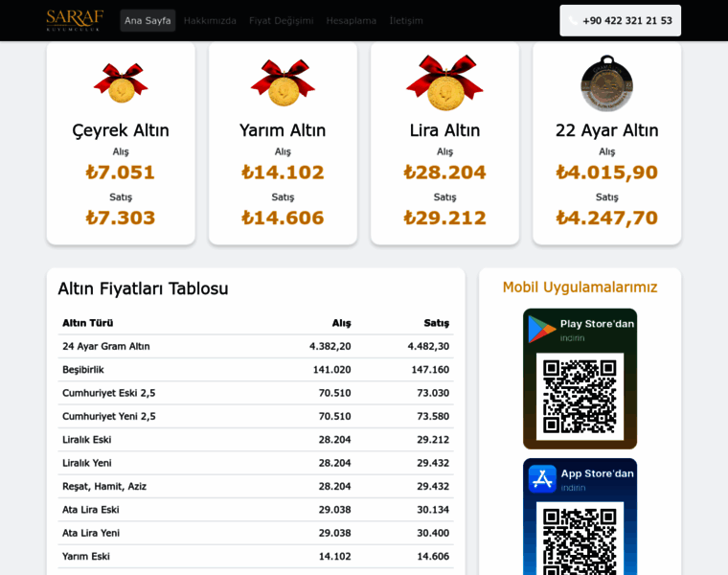Open the Ana Sayfa menu item

148,21
